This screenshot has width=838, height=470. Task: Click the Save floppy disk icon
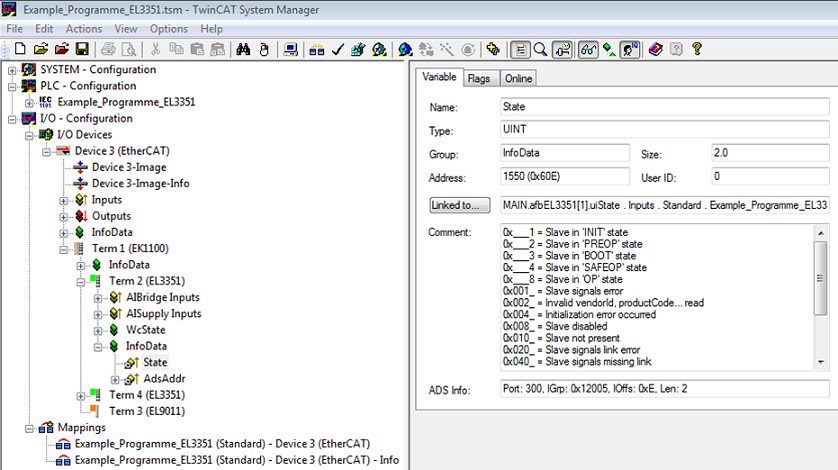coord(82,49)
